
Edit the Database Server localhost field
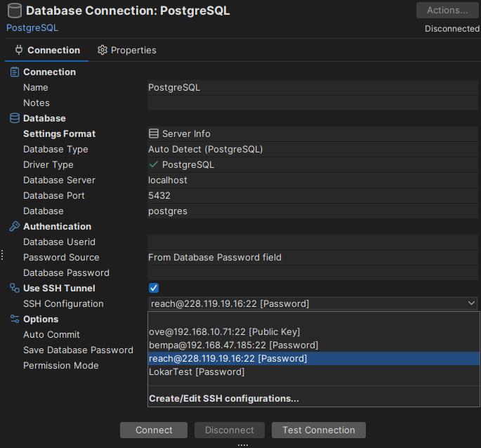(312, 180)
